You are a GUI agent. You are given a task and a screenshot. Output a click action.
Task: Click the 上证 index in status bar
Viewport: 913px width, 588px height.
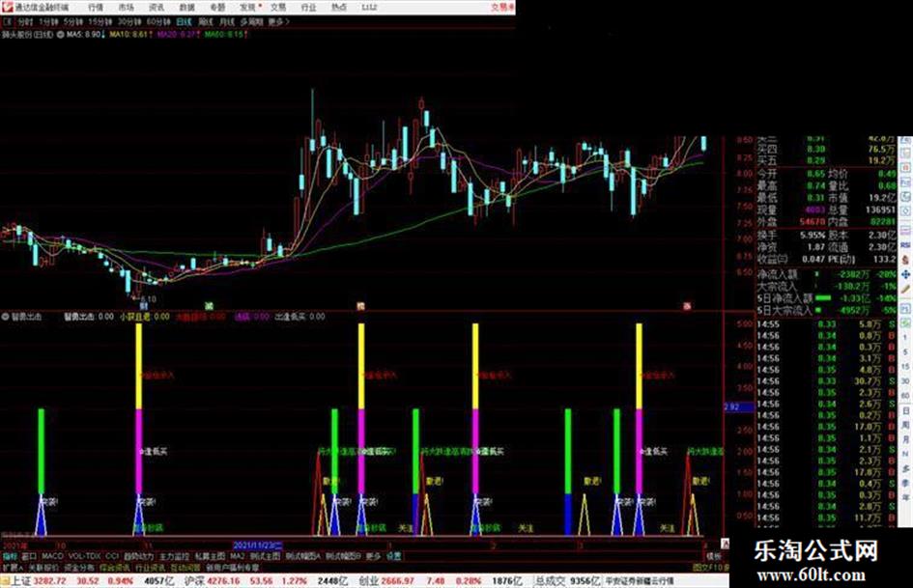click(x=21, y=580)
